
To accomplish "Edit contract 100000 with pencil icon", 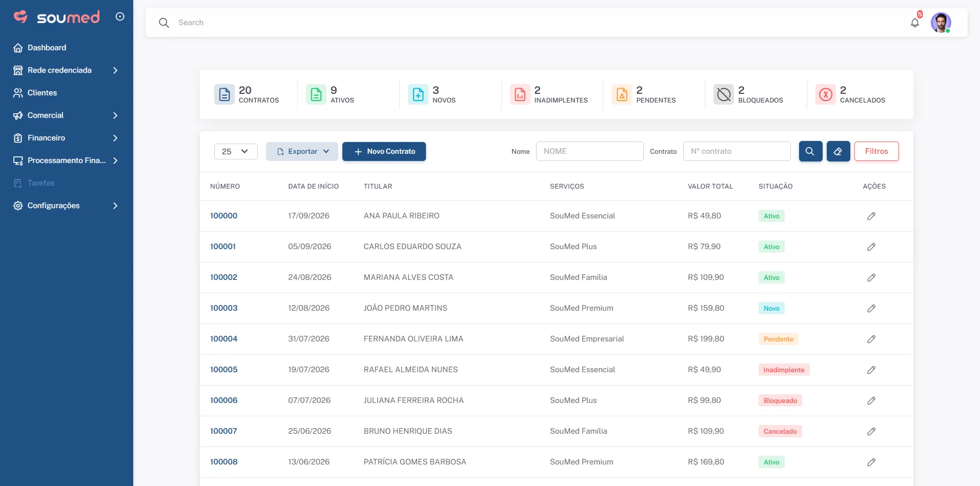I will 871,216.
